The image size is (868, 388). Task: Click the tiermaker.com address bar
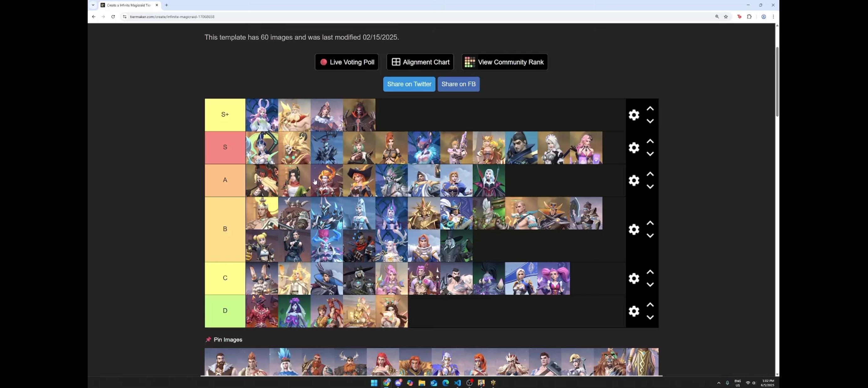tap(418, 17)
